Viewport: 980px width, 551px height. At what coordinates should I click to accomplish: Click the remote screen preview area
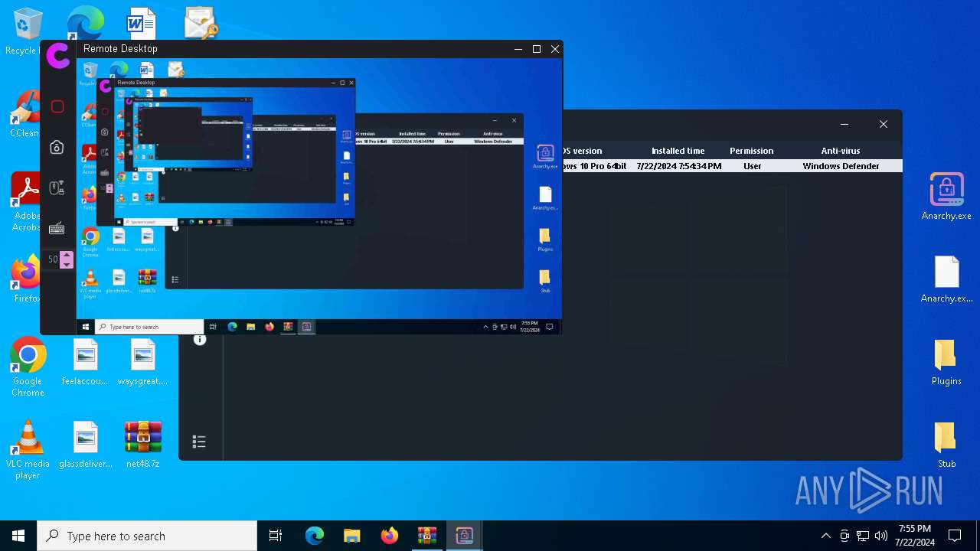(x=319, y=196)
